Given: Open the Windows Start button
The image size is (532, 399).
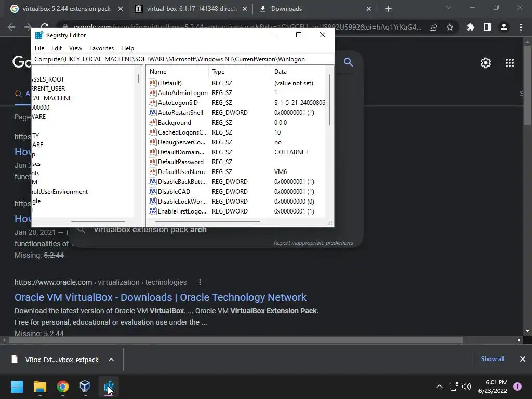Looking at the screenshot, I should (x=17, y=387).
